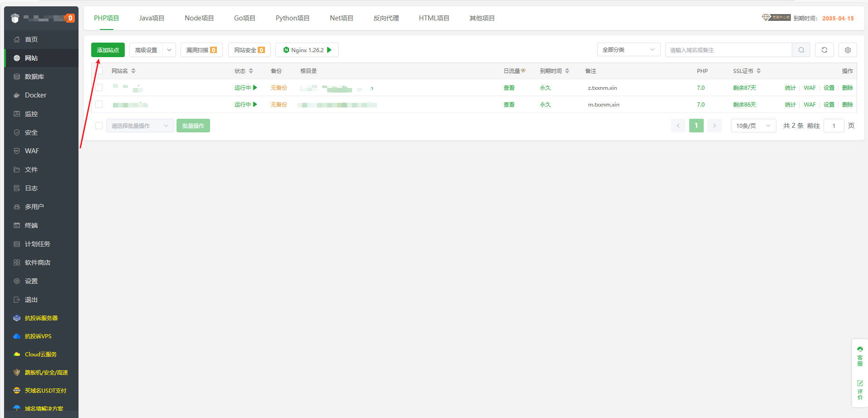Click the 漏洞扫描 scan button
Screen dimensions: 868x418
[201, 50]
